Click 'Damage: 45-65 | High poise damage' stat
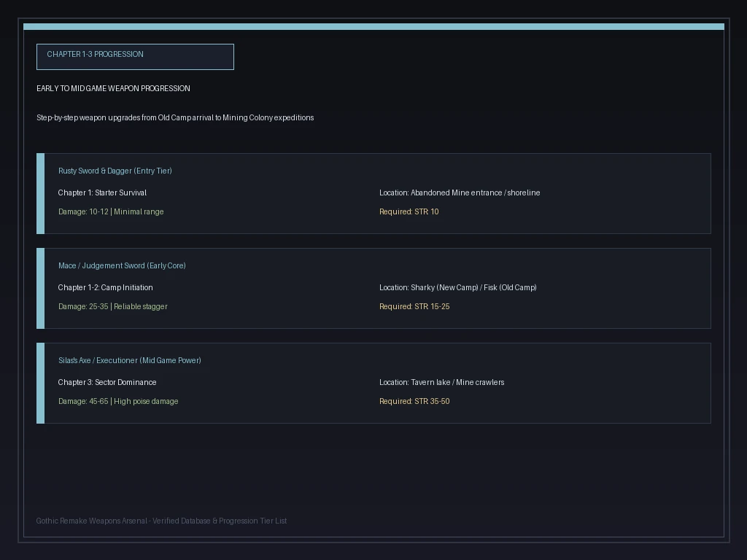The width and height of the screenshot is (747, 560). 118,402
